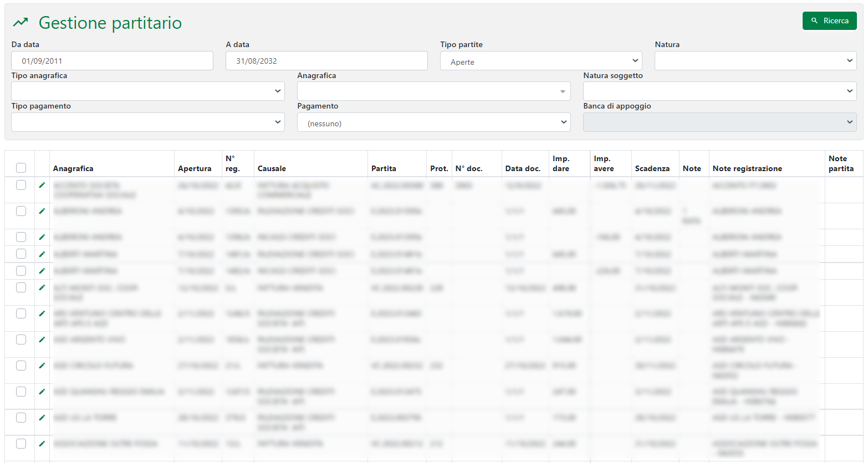
Task: Open the Tipo anagrafica dropdown
Action: (x=147, y=91)
